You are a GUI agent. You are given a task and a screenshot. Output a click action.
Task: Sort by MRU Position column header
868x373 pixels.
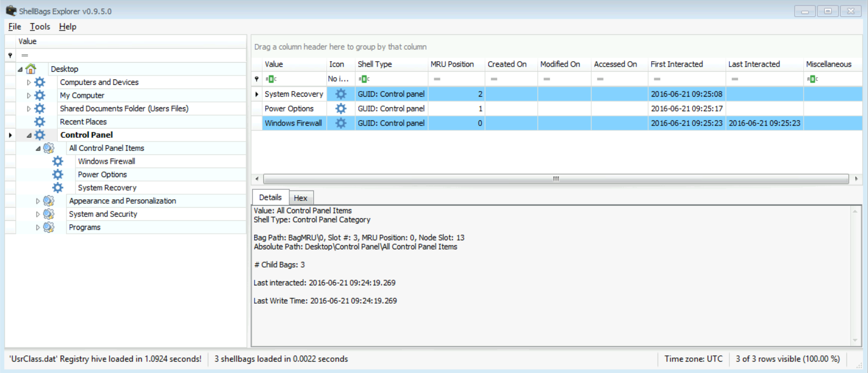pos(452,64)
